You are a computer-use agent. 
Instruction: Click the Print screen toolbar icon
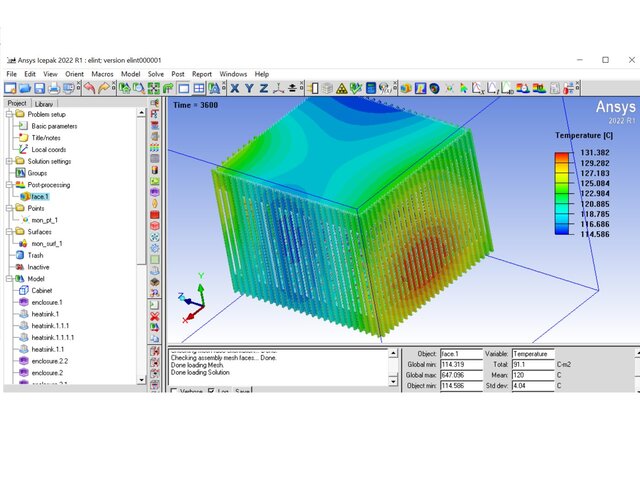54,88
